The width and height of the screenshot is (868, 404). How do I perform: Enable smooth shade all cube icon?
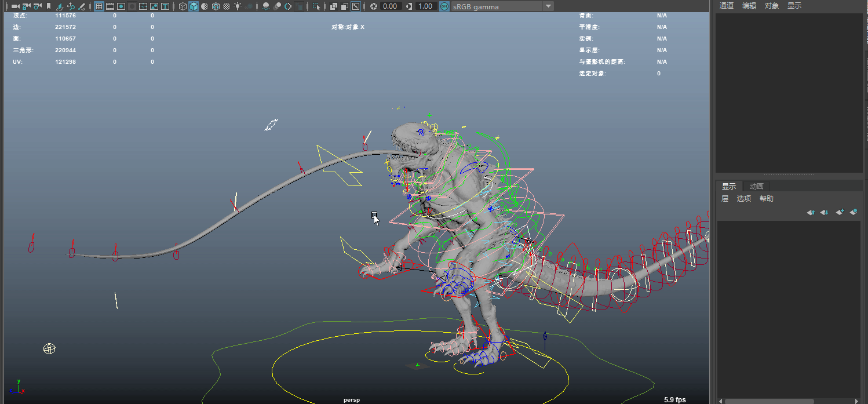click(x=194, y=6)
